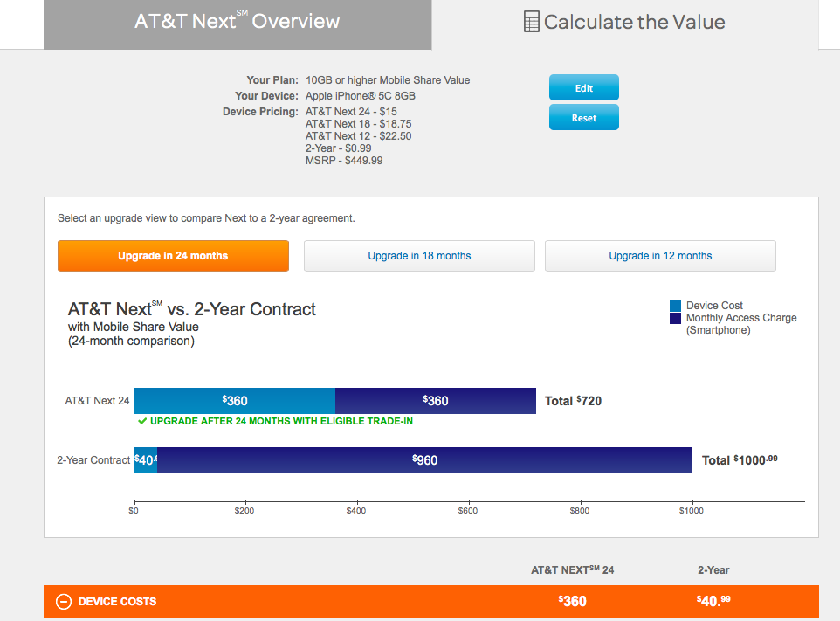Click the 'Device Pricing:' label
The width and height of the screenshot is (840, 621).
pos(260,112)
